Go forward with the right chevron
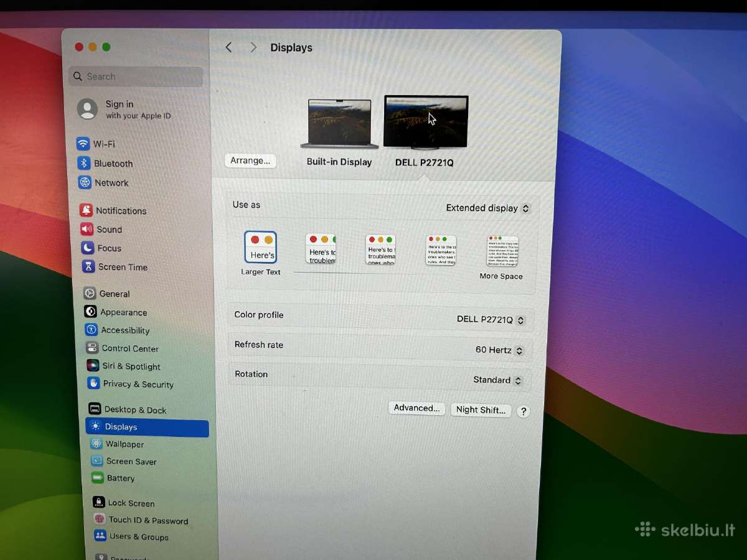The image size is (747, 560). 253,47
